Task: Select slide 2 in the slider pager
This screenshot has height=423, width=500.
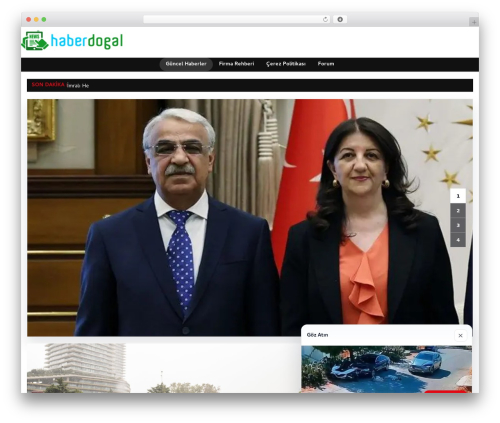Action: (458, 211)
